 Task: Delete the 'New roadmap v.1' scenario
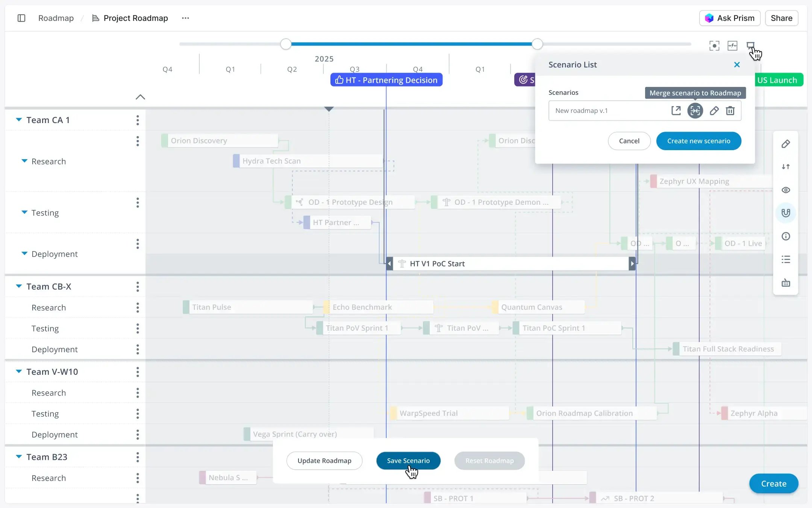[730, 111]
